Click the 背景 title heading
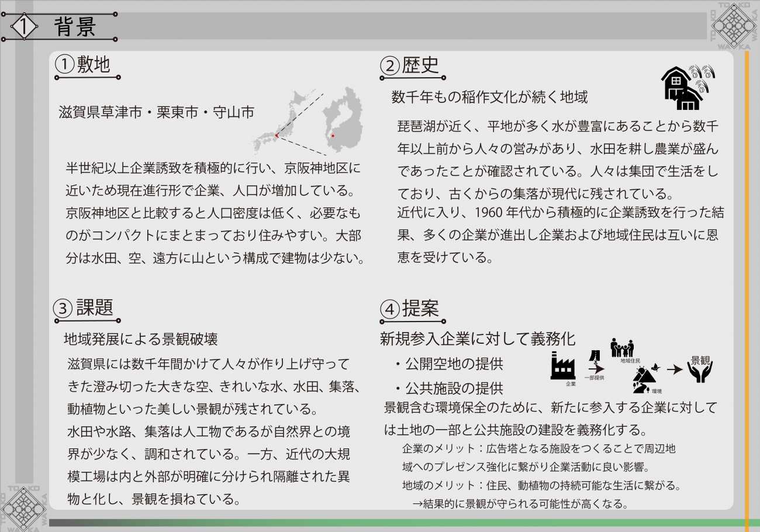This screenshot has height=532, width=760. [x=75, y=27]
